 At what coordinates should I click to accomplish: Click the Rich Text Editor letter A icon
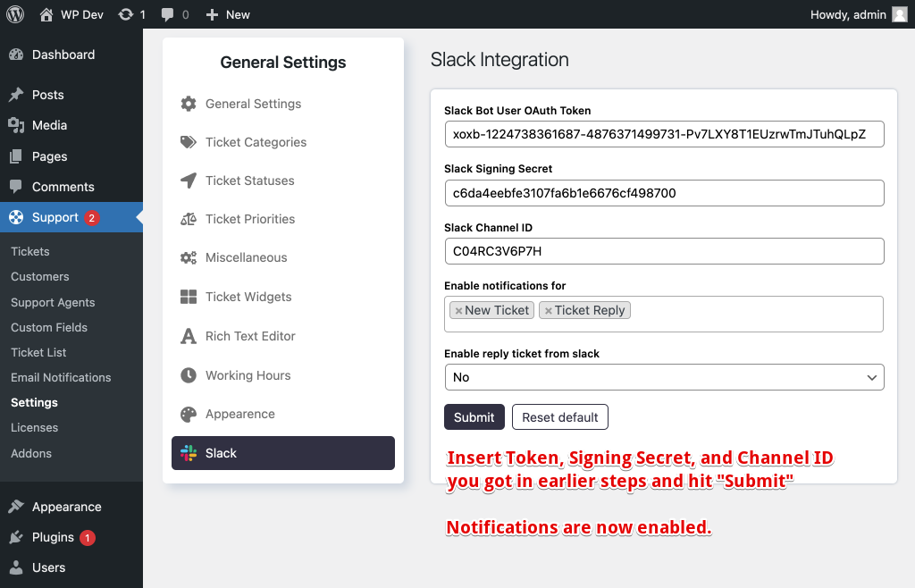pos(189,336)
